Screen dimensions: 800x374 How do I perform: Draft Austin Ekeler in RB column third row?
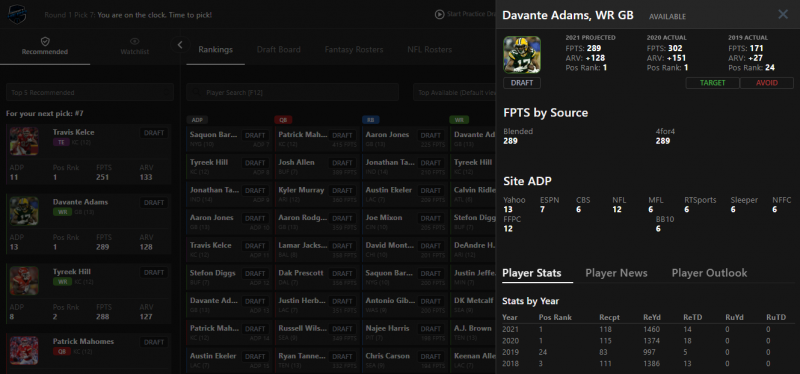pyautogui.click(x=432, y=190)
